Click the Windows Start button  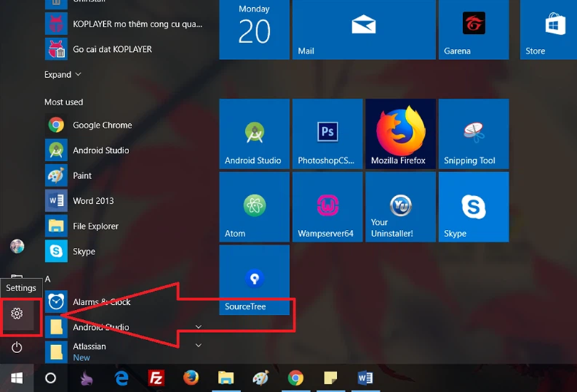pyautogui.click(x=17, y=378)
